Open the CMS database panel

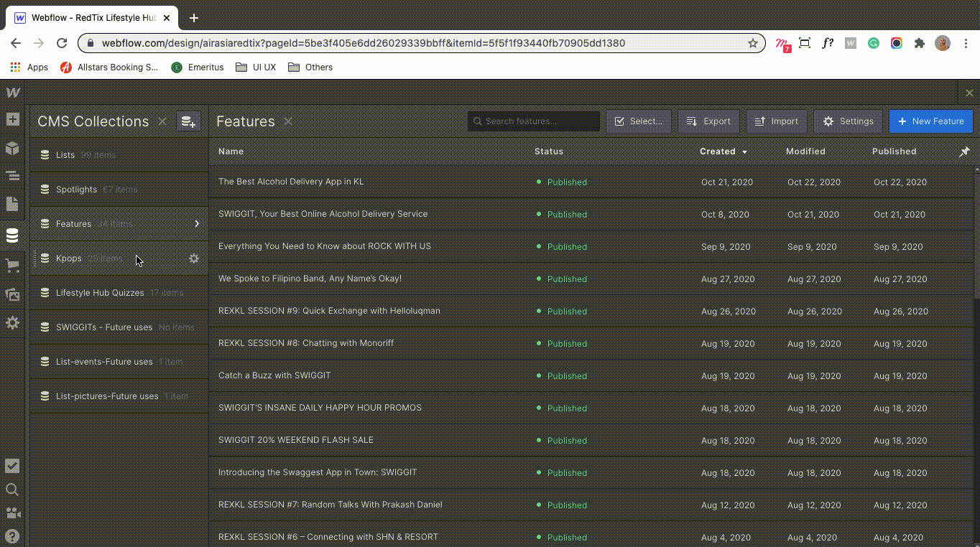13,235
